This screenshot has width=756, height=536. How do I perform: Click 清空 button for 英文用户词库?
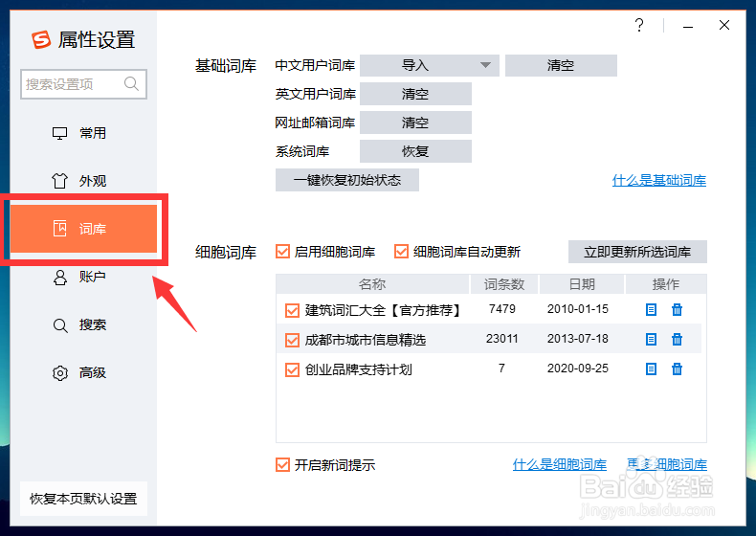pyautogui.click(x=415, y=94)
